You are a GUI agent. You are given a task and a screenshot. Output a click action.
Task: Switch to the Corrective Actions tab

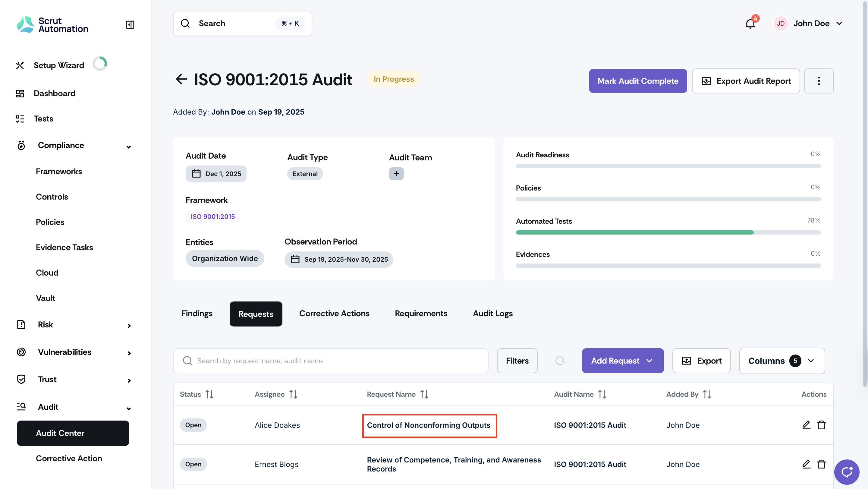tap(334, 314)
